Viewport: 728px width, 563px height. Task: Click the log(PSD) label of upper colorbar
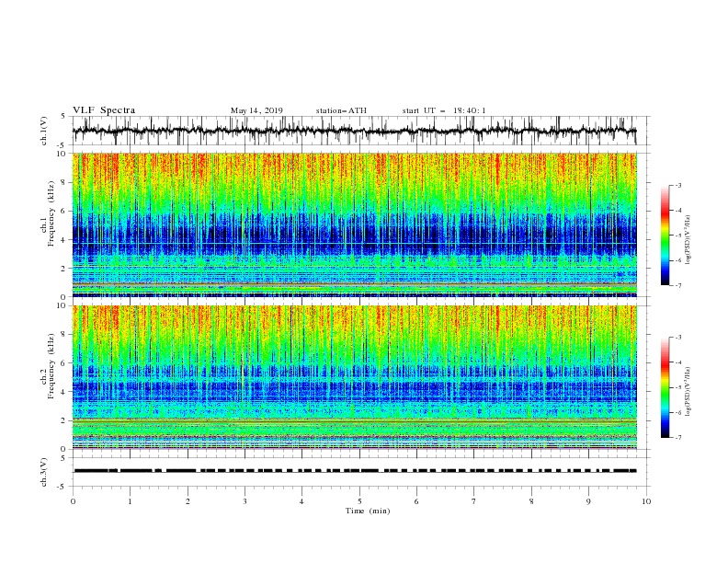688,240
